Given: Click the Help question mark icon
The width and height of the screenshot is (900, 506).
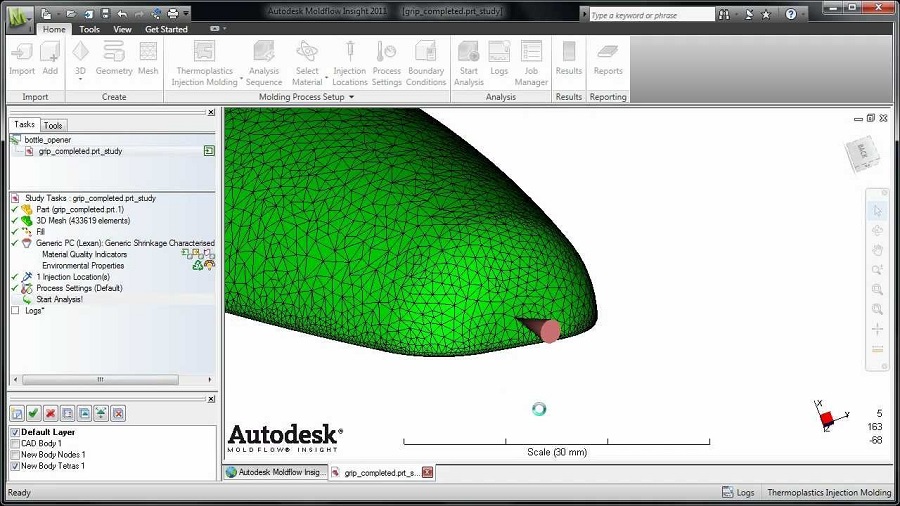Looking at the screenshot, I should pos(791,14).
